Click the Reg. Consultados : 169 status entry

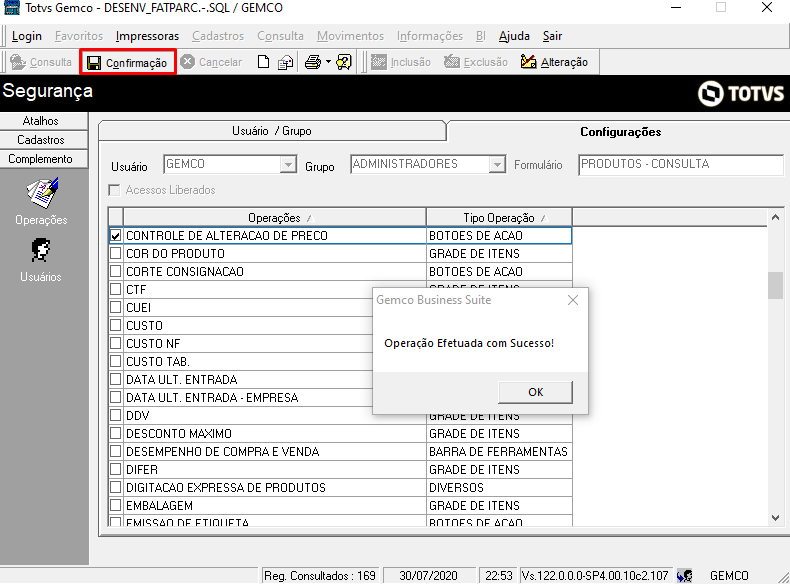pos(320,575)
